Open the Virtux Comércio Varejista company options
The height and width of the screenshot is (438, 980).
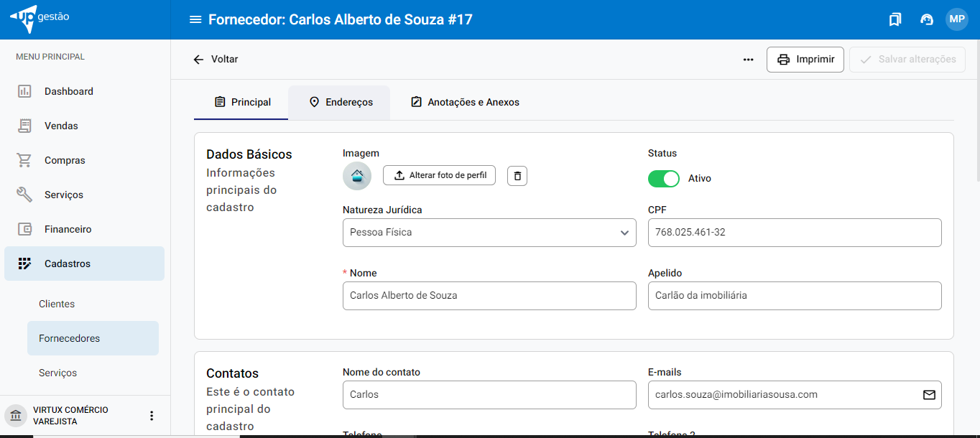[151, 416]
